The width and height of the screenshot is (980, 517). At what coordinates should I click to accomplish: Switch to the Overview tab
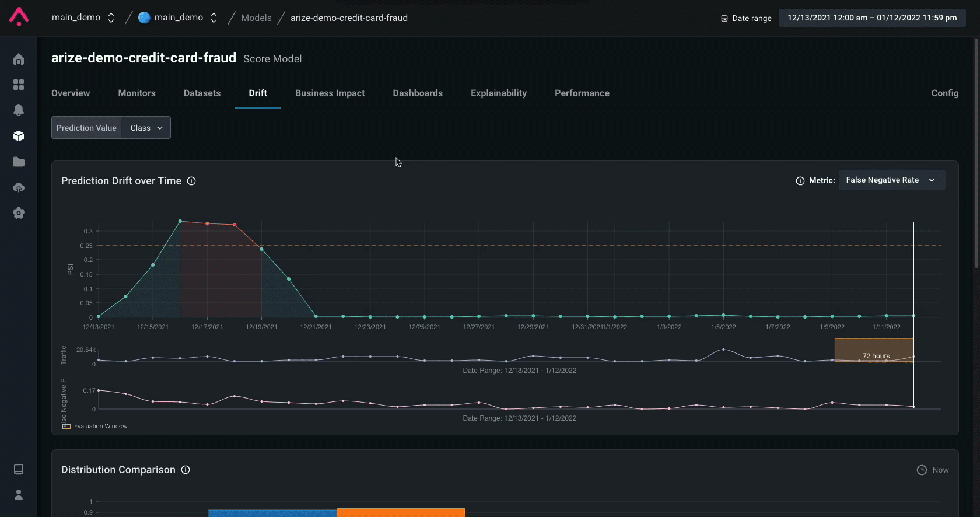pyautogui.click(x=71, y=93)
